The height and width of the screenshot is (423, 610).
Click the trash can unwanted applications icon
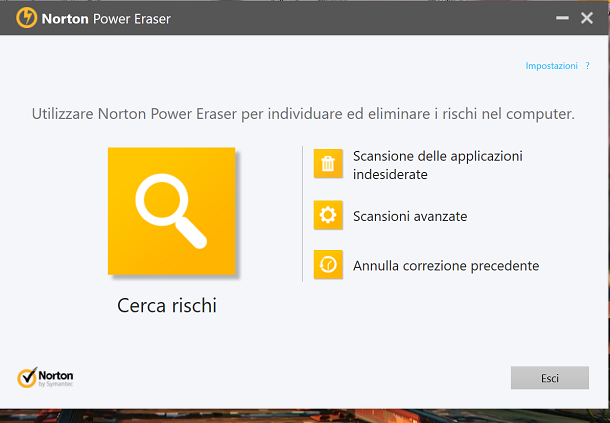328,163
